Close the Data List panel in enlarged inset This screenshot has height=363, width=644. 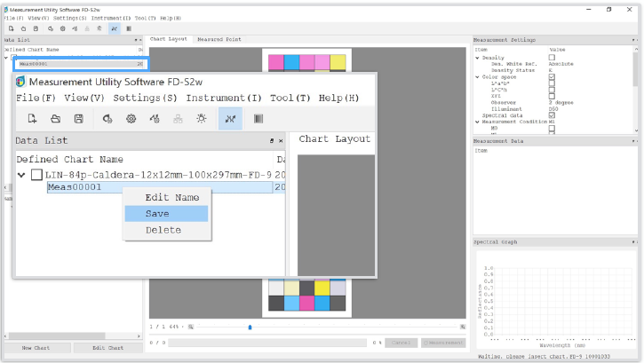tap(281, 141)
